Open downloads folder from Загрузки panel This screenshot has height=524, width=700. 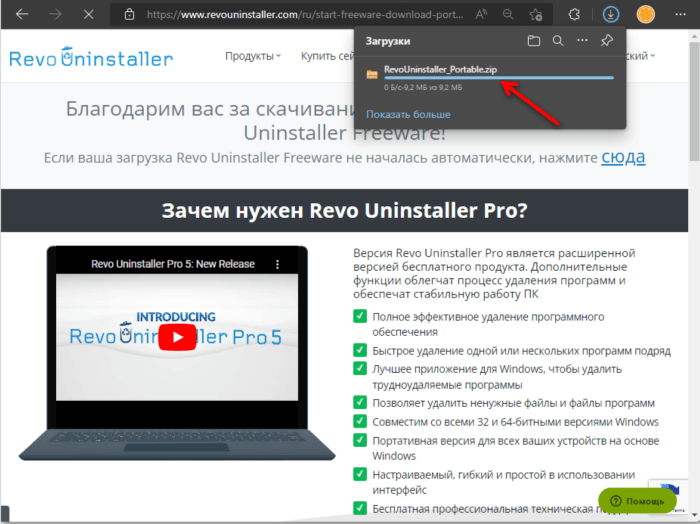click(533, 41)
